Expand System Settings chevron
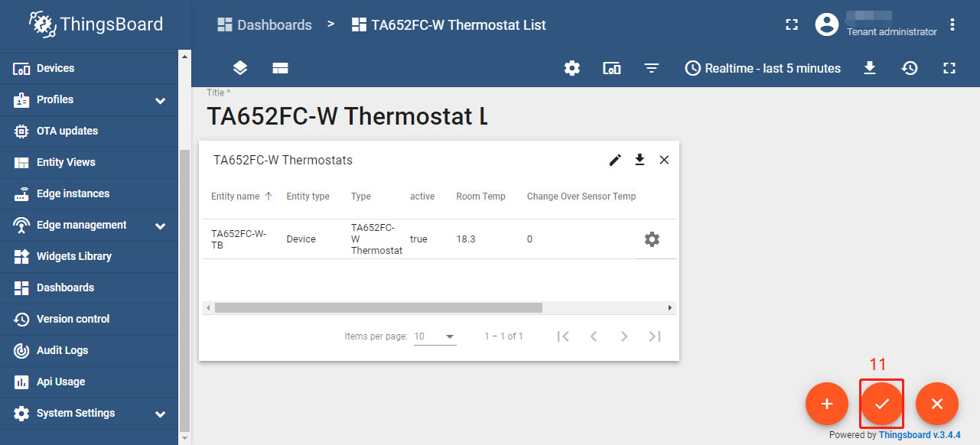Viewport: 980px width, 445px height. point(160,414)
